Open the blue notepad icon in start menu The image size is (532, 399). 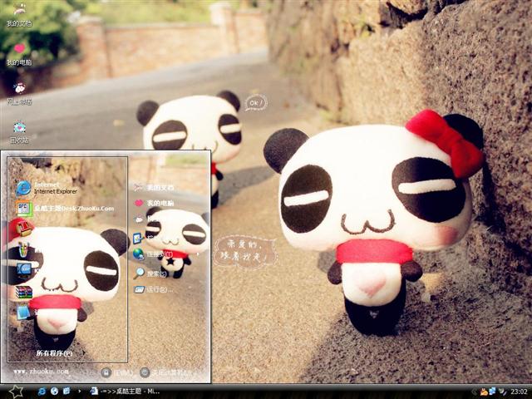pyautogui.click(x=23, y=313)
